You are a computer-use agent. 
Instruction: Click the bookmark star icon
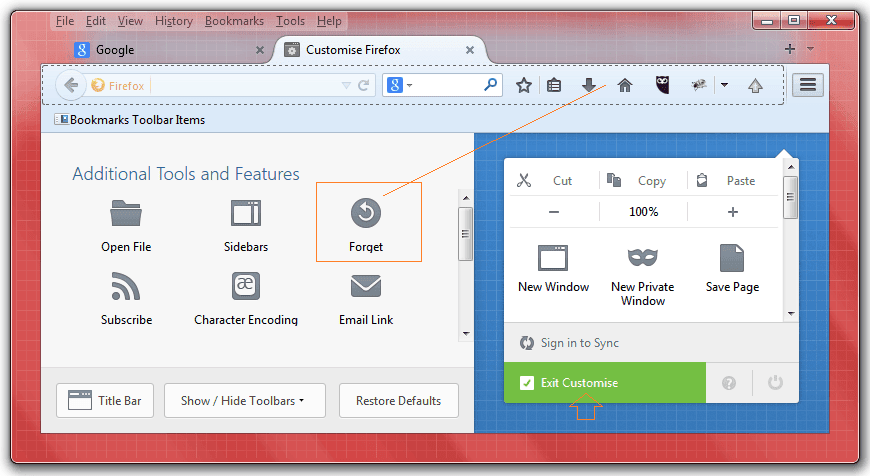(524, 85)
